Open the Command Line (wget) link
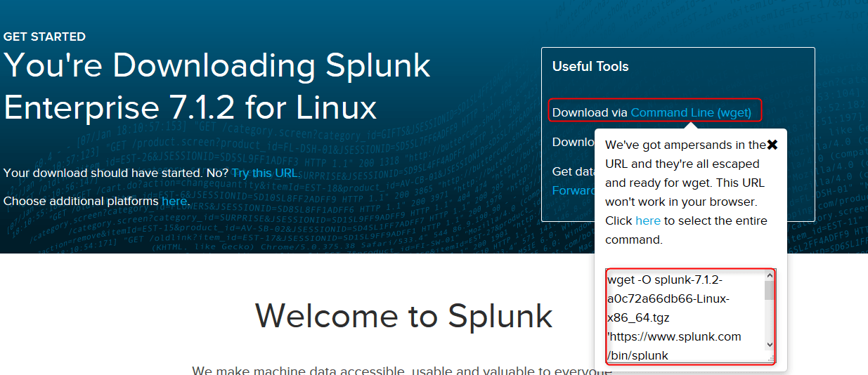 (691, 112)
